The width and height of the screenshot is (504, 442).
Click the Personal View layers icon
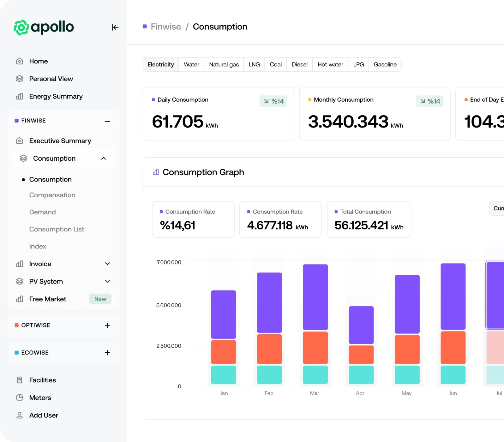[x=20, y=79]
